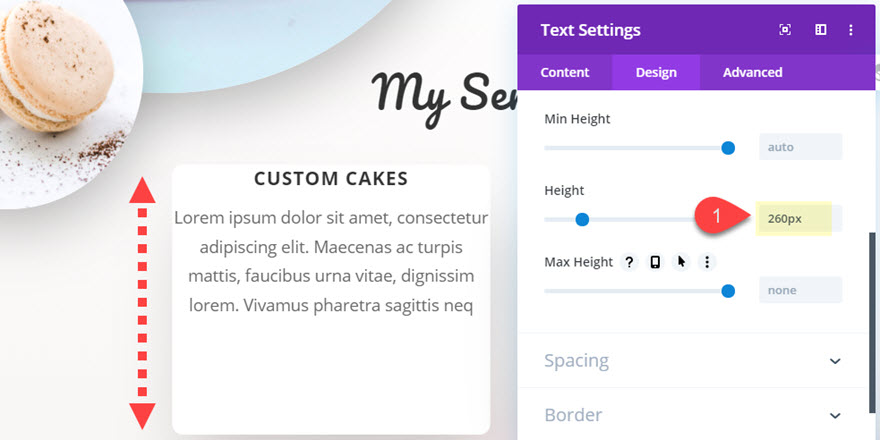Click the Max Height none field
Screen dimensions: 880x440
click(800, 290)
